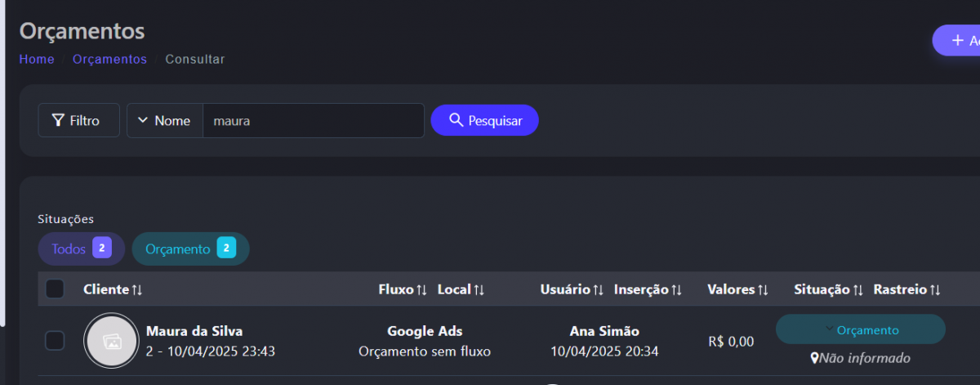This screenshot has height=385, width=980.
Task: Click the location pin beside Não informado
Action: coord(814,358)
